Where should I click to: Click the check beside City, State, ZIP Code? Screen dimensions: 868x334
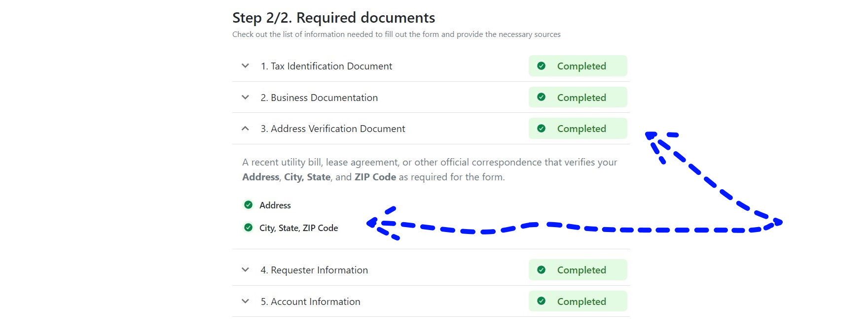coord(249,228)
